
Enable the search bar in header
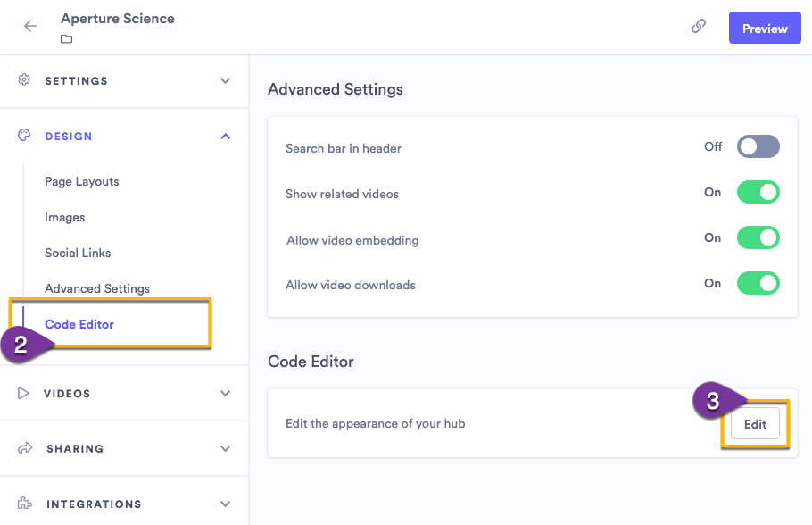(x=758, y=146)
